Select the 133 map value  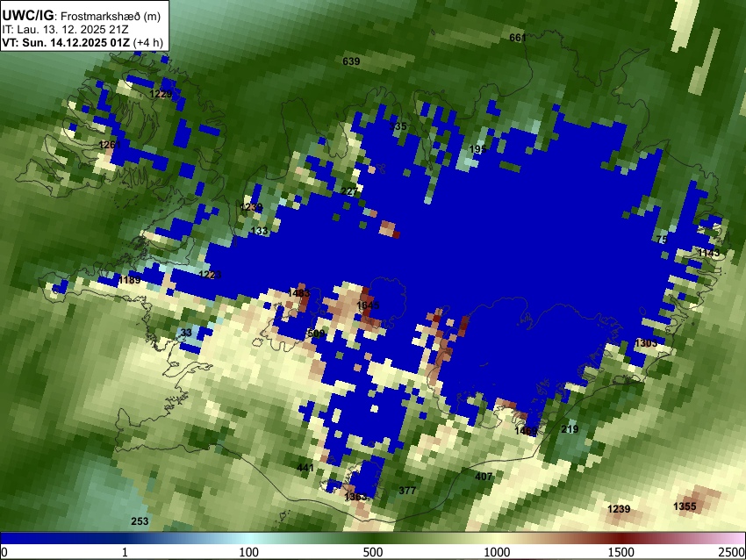point(259,231)
